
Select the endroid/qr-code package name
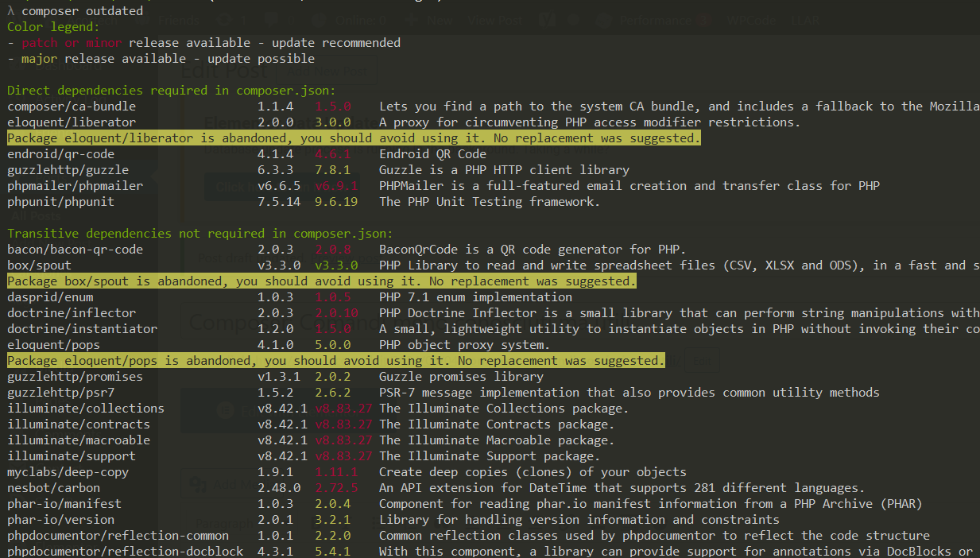(60, 154)
